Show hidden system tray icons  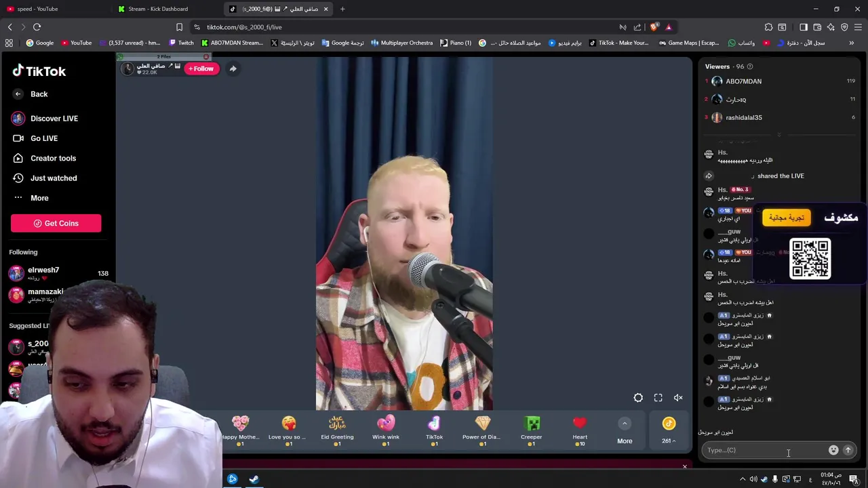[x=743, y=479]
